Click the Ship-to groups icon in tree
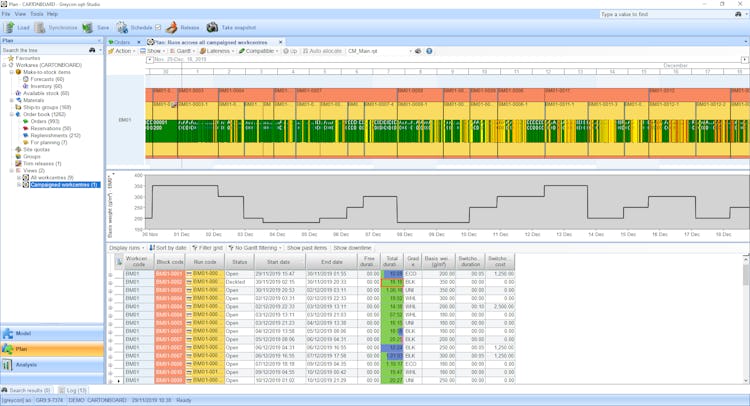Image resolution: width=750 pixels, height=406 pixels. click(18, 107)
